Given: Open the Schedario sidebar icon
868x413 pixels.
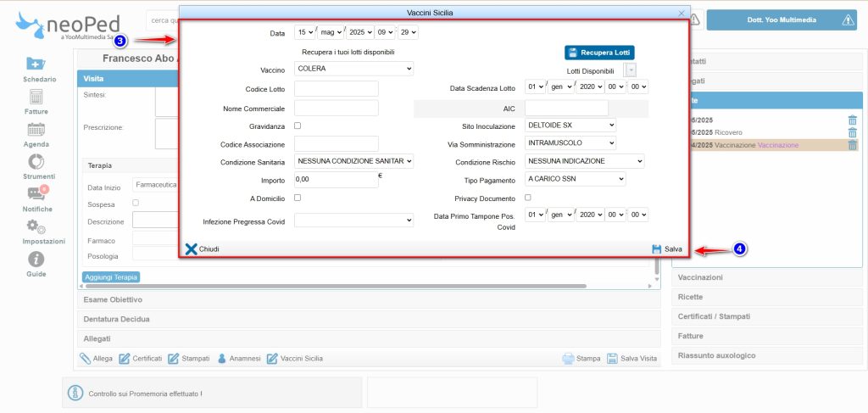Looking at the screenshot, I should click(x=35, y=64).
